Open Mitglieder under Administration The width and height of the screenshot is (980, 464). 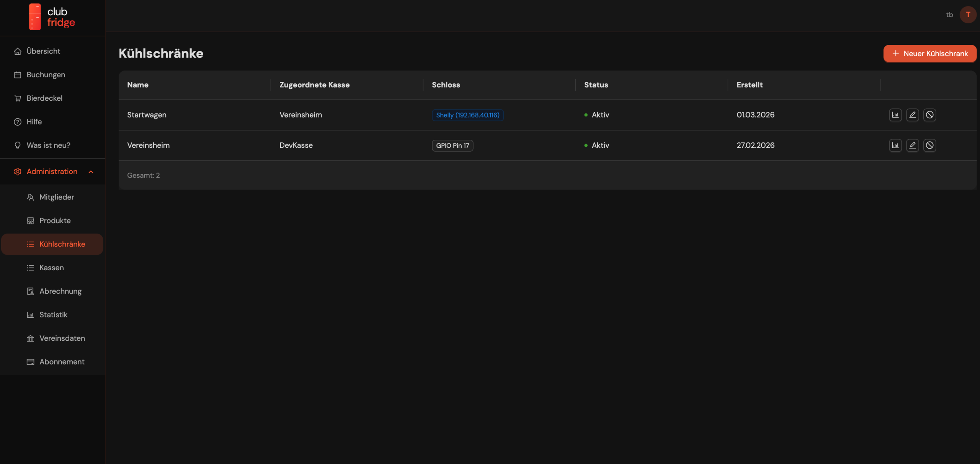tap(57, 197)
